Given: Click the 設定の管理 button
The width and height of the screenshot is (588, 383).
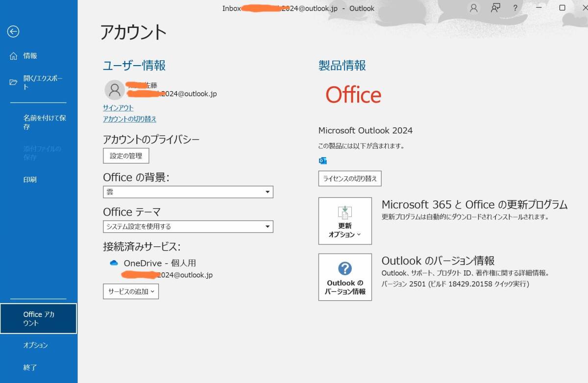Looking at the screenshot, I should (126, 156).
